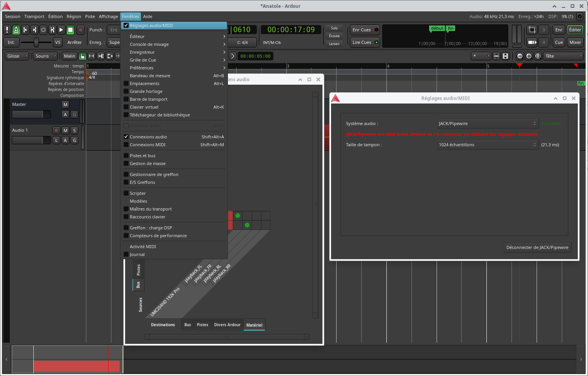Expand Éditeur submenu
This screenshot has height=376, width=588.
coord(174,36)
